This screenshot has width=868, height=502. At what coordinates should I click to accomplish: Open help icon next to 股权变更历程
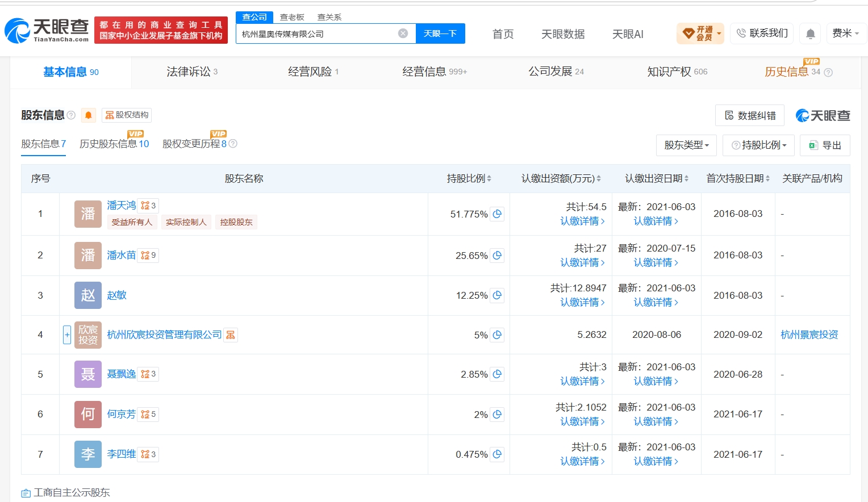pyautogui.click(x=232, y=144)
